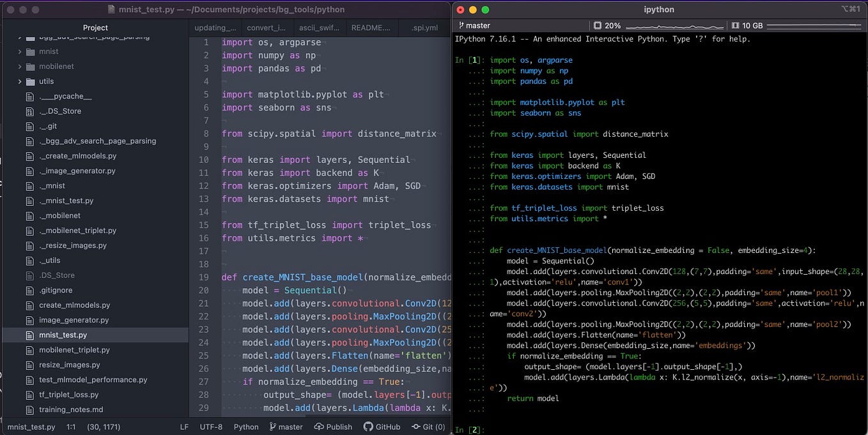Click the LF line-ending indicator
868x435 pixels.
click(184, 427)
